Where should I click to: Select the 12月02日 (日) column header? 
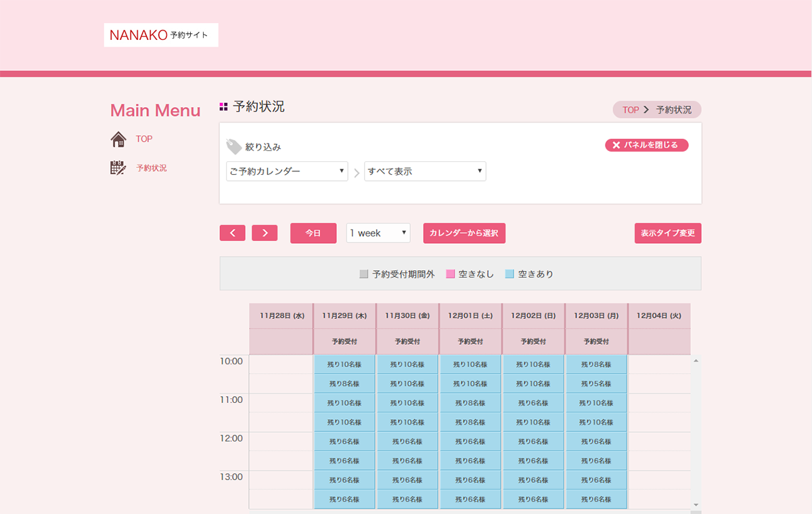tap(533, 316)
